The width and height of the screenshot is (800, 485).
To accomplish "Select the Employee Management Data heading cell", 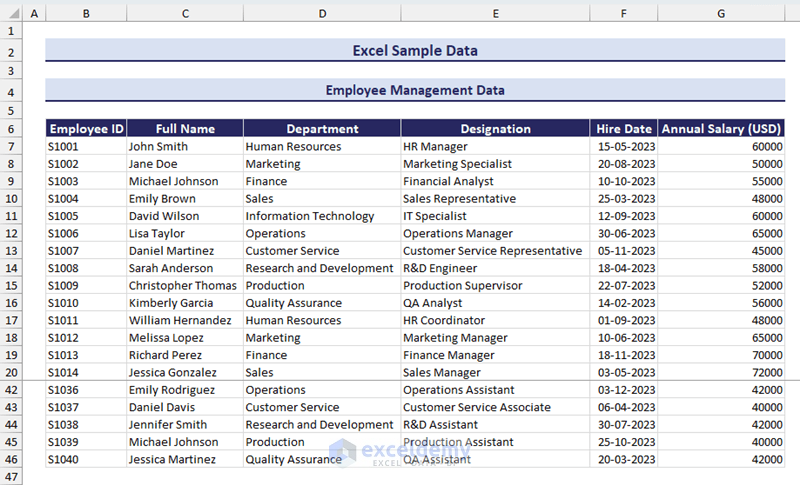I will [x=415, y=91].
